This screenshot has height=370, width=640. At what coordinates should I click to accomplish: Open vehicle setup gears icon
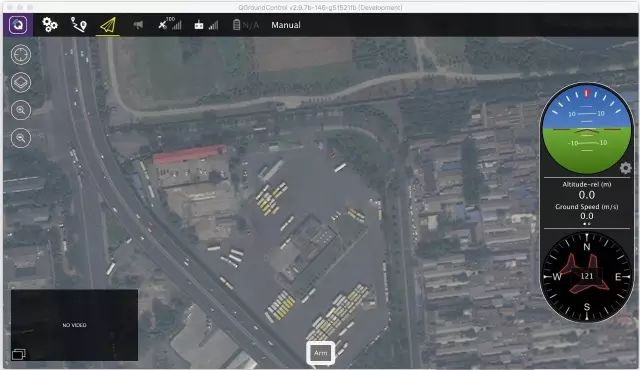click(50, 25)
